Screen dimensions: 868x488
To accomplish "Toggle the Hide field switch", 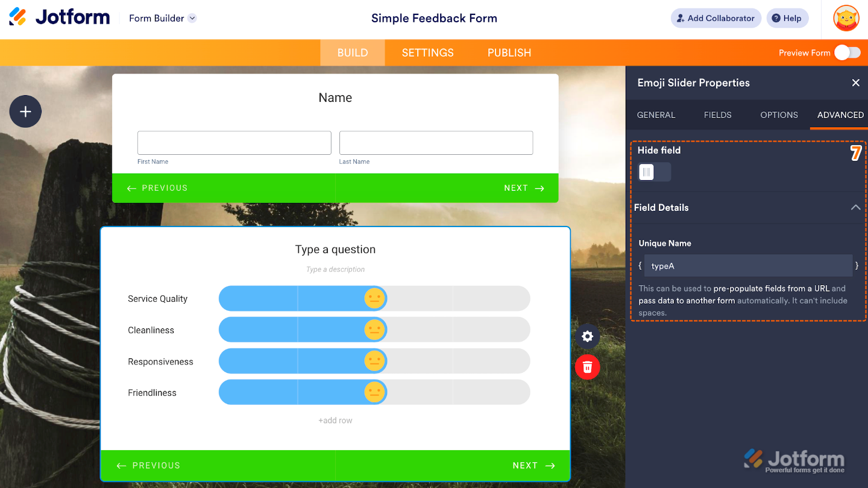I will click(654, 172).
